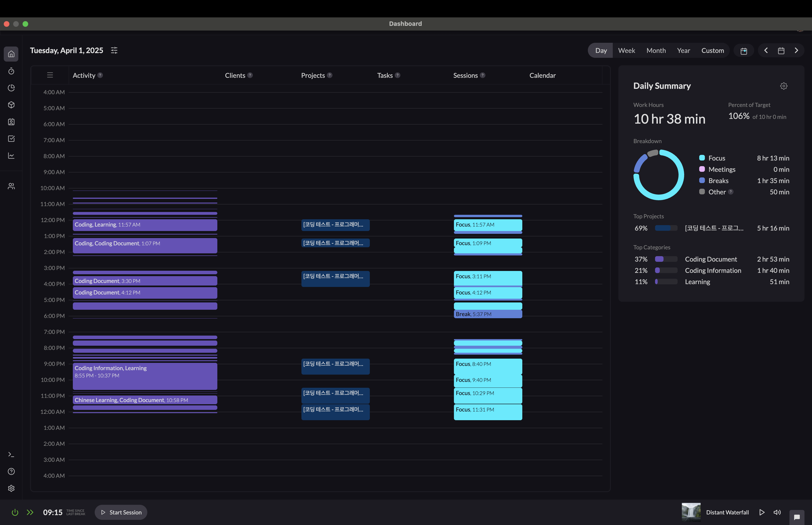Mute the Distant Waterfall sound volume
Screen dimensions: 812x525
point(777,512)
